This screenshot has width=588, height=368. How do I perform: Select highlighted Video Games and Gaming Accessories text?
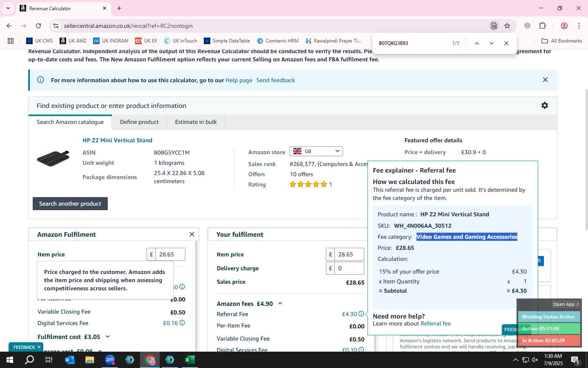[467, 237]
